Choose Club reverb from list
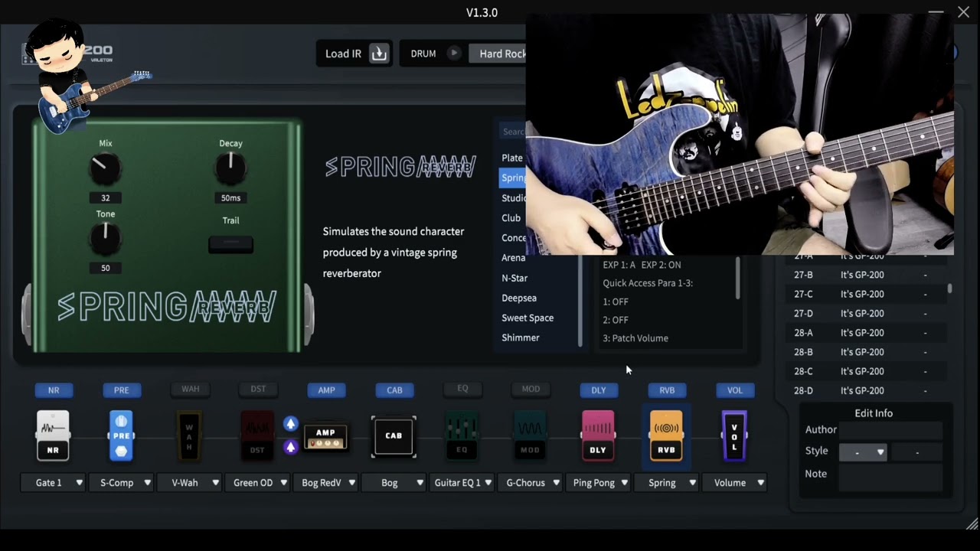This screenshot has width=980, height=551. [511, 218]
